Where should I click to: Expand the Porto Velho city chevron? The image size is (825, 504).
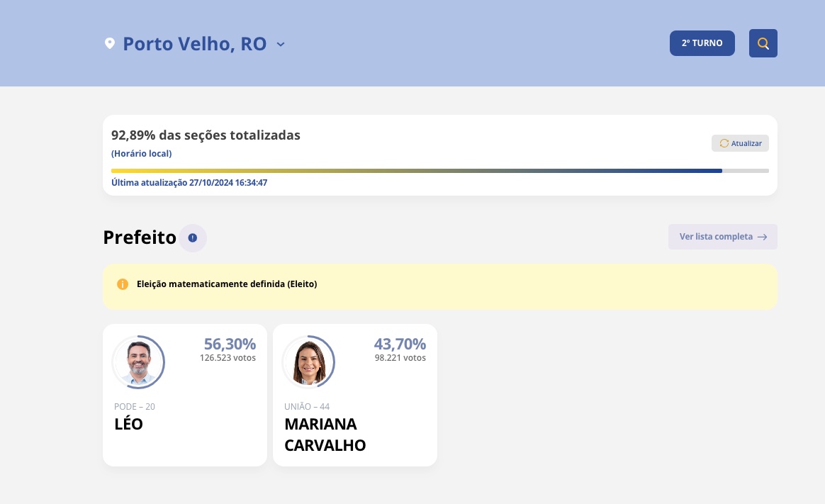coord(281,45)
